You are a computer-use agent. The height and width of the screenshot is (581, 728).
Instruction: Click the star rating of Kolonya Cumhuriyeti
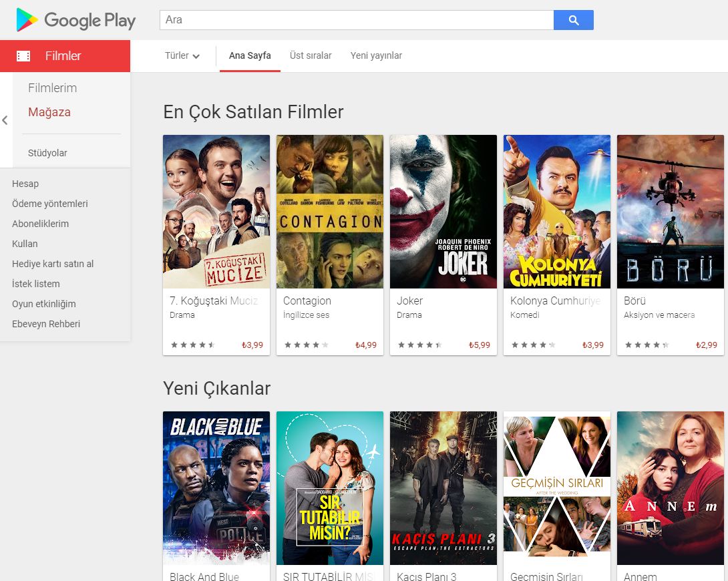[x=534, y=345]
